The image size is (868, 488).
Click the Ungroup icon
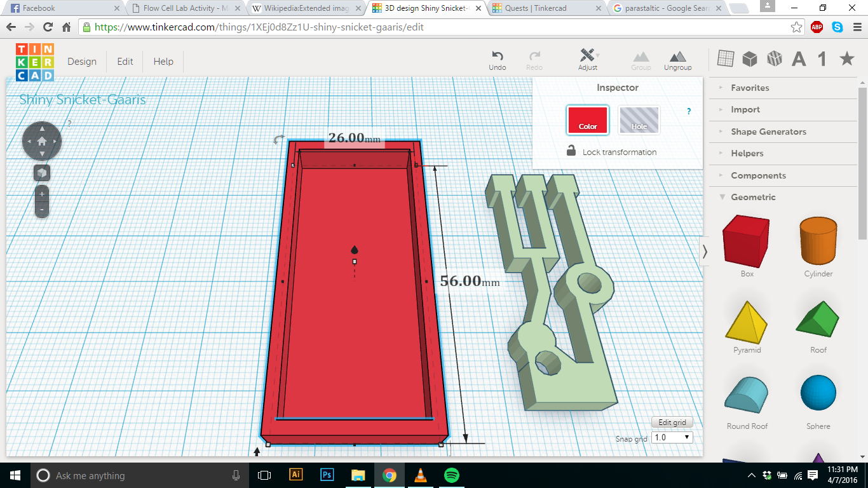coord(677,57)
